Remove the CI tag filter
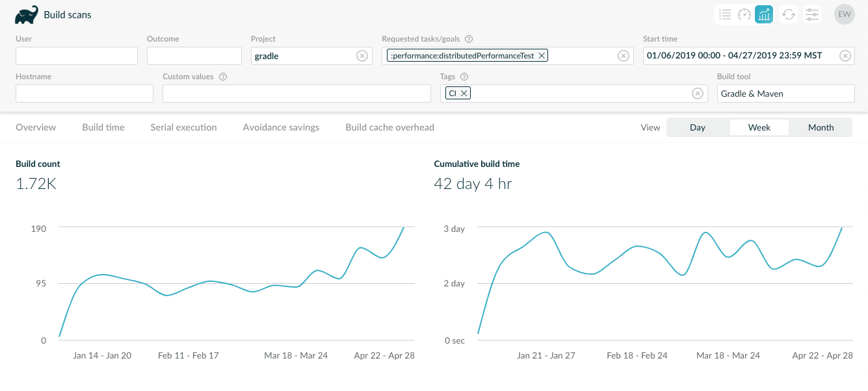 pyautogui.click(x=464, y=93)
